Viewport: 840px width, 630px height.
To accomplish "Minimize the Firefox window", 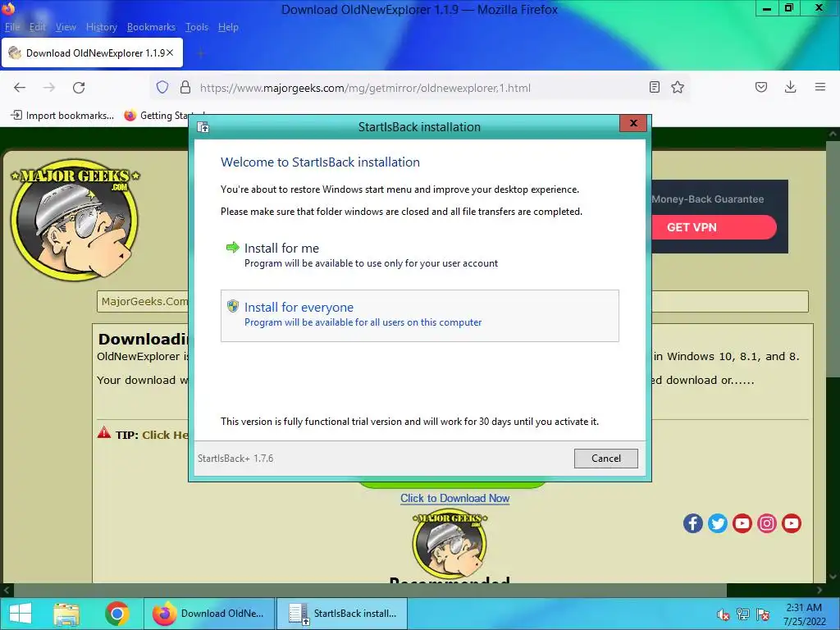I will pos(767,8).
